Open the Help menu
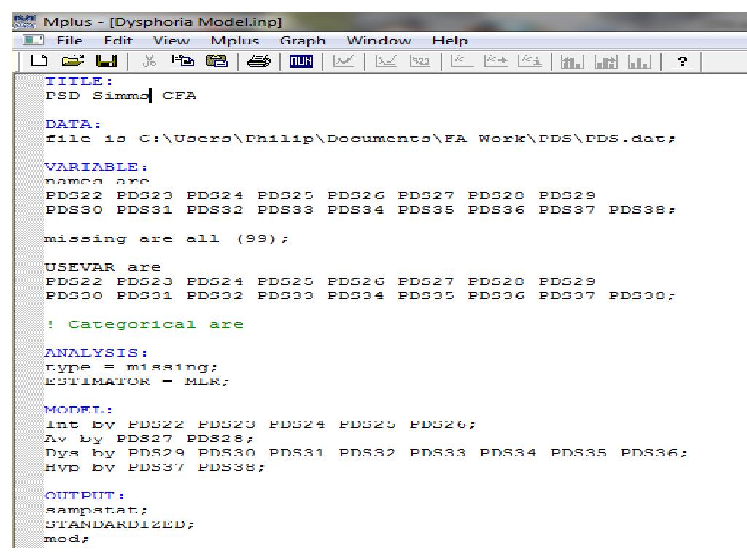Viewport: 747px width, 560px height. pyautogui.click(x=449, y=41)
